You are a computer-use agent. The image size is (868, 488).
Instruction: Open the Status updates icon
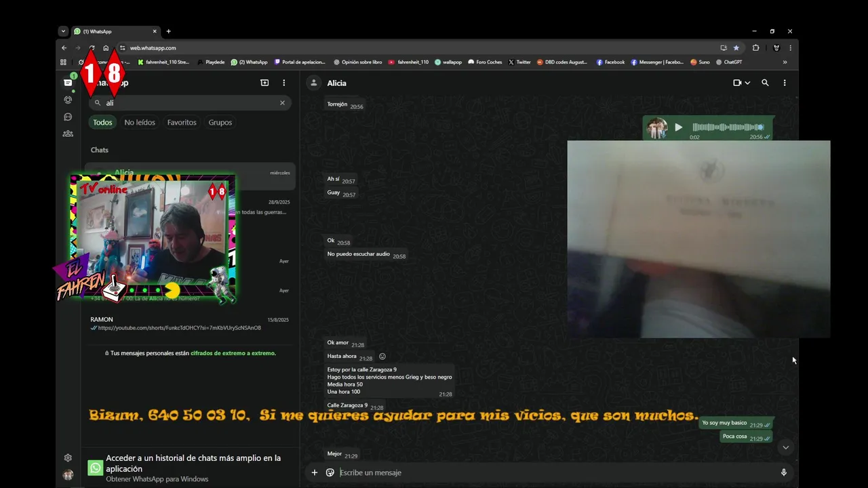(x=68, y=100)
